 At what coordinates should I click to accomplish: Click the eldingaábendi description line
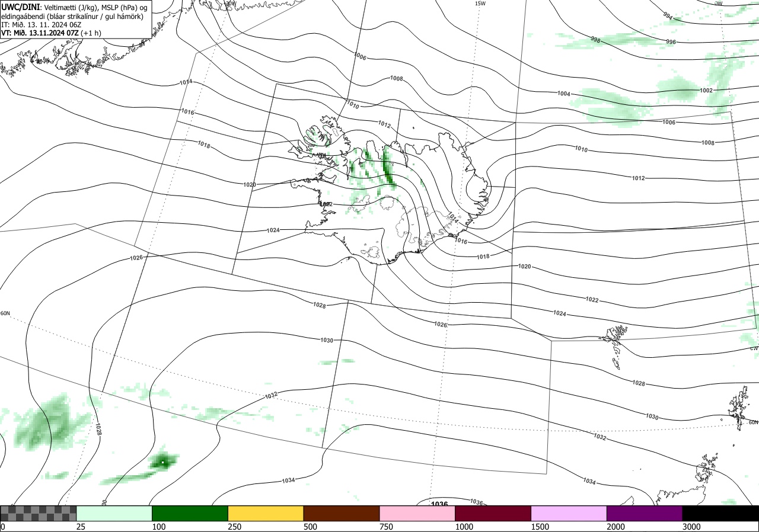coord(72,16)
